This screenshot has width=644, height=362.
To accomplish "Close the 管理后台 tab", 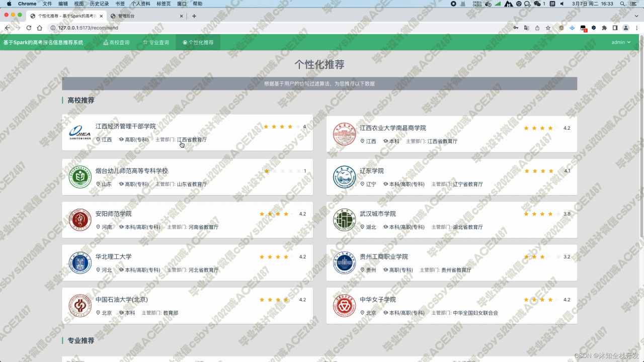I will click(182, 16).
